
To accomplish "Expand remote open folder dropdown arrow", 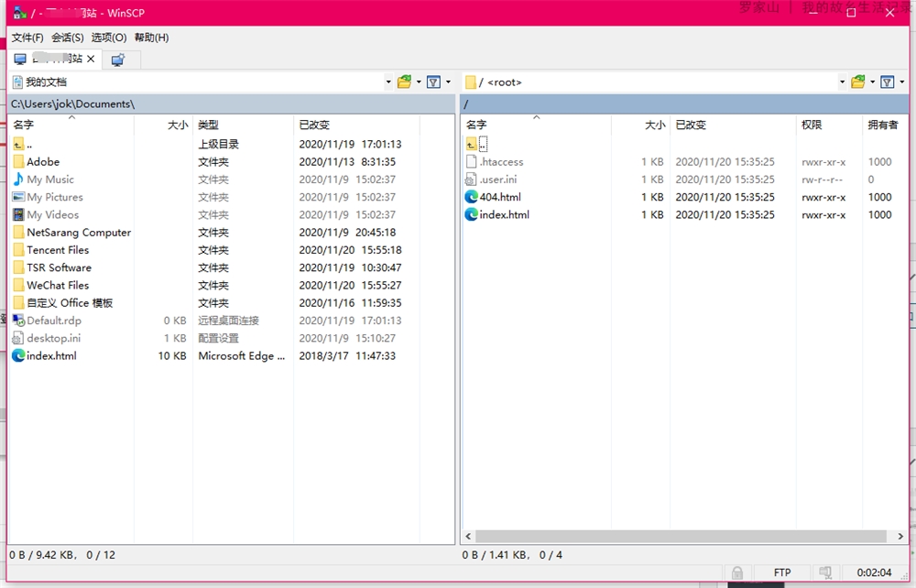I will (872, 82).
